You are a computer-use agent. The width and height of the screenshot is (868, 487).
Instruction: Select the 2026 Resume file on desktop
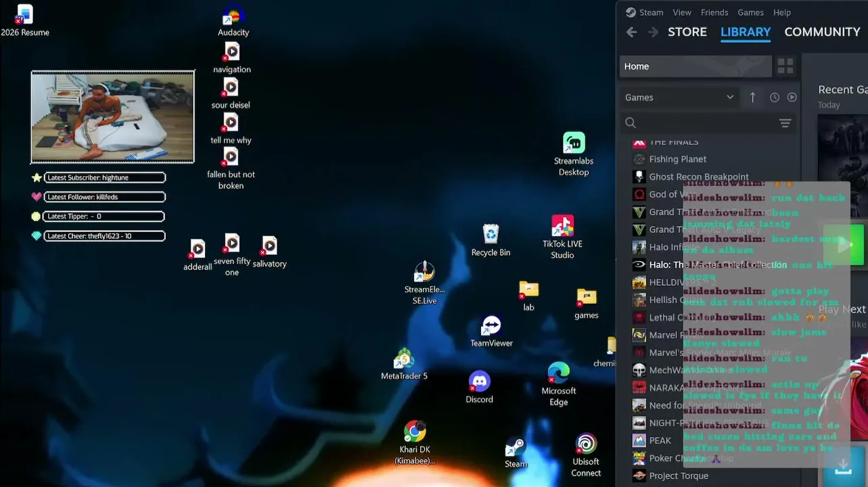[25, 21]
